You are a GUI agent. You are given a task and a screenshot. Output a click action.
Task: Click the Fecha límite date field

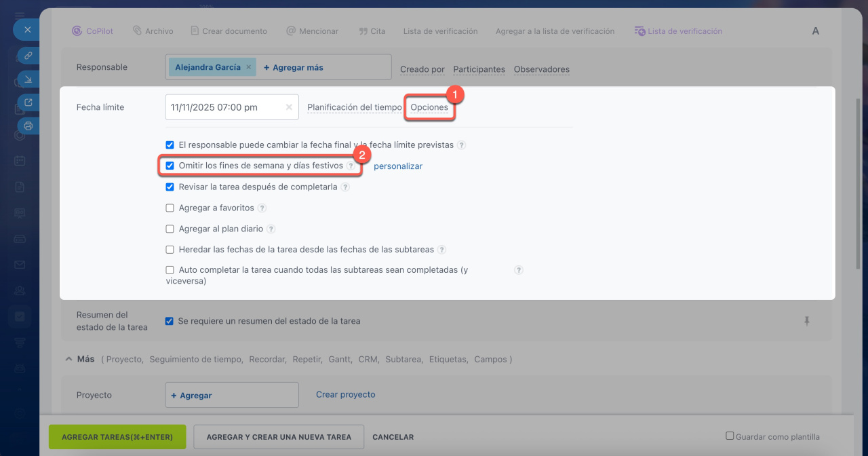pos(224,107)
